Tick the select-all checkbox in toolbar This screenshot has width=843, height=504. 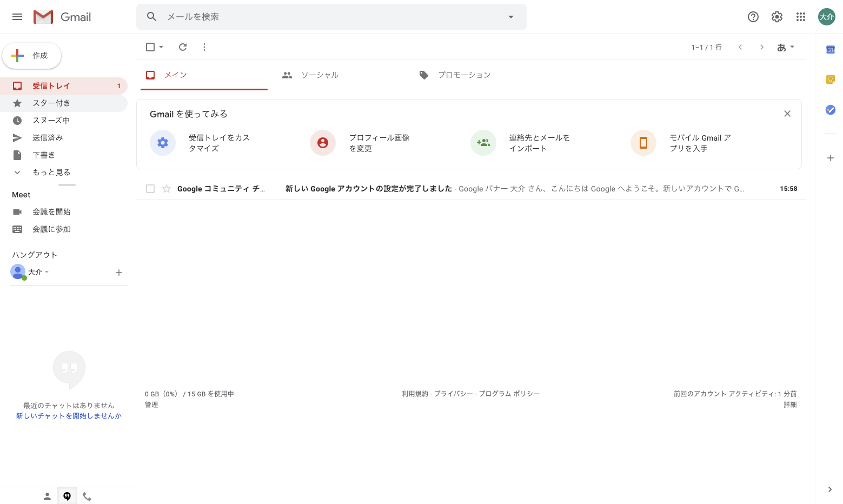[150, 47]
